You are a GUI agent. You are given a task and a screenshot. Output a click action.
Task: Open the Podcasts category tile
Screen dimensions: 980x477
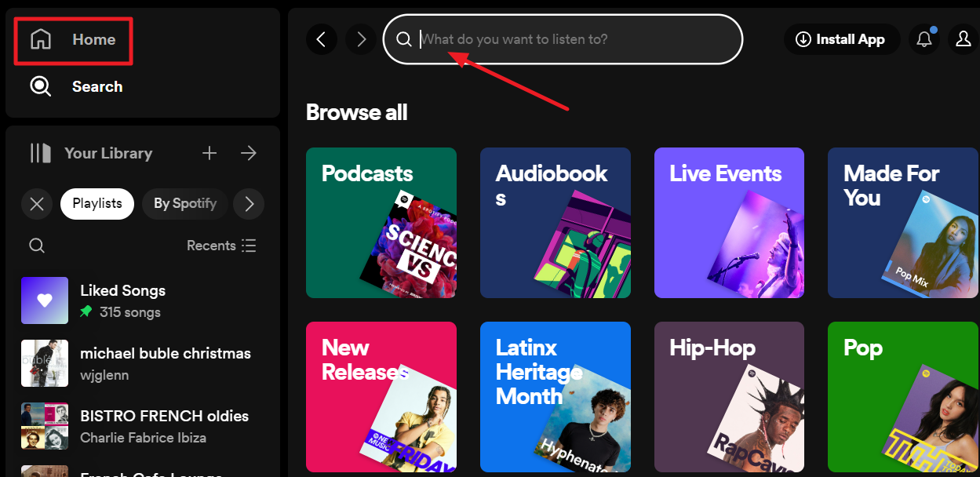click(381, 223)
